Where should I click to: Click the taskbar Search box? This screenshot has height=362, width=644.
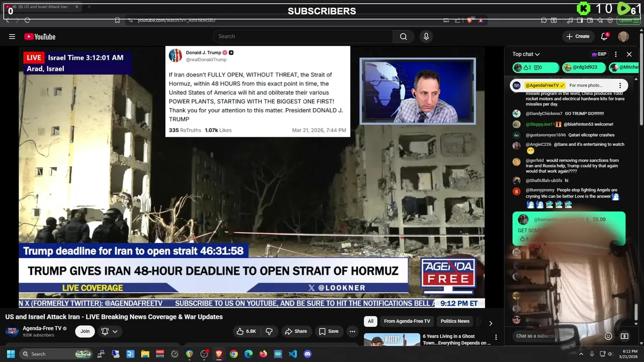coord(56,354)
